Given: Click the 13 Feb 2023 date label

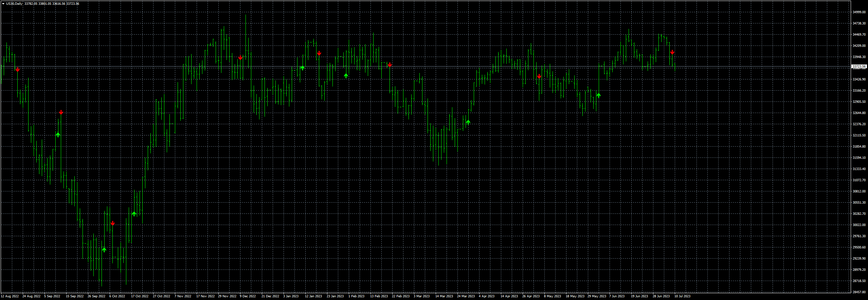Looking at the screenshot, I should pos(379,296).
